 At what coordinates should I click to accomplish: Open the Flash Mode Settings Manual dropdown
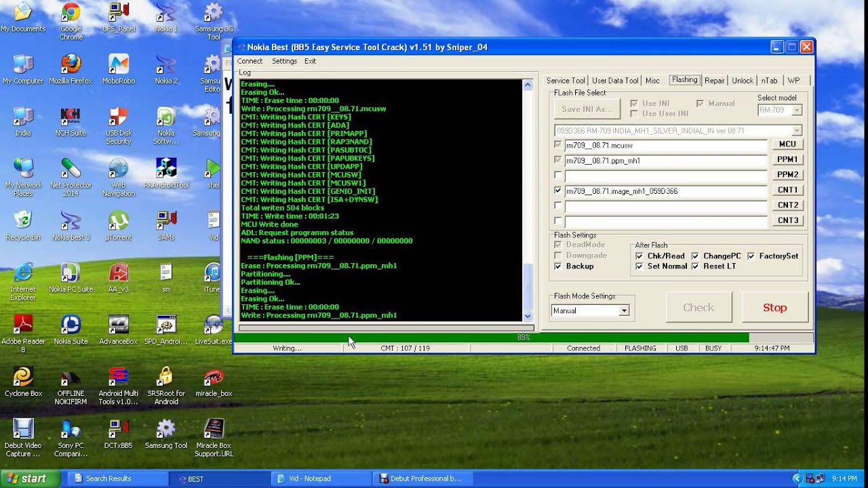624,310
